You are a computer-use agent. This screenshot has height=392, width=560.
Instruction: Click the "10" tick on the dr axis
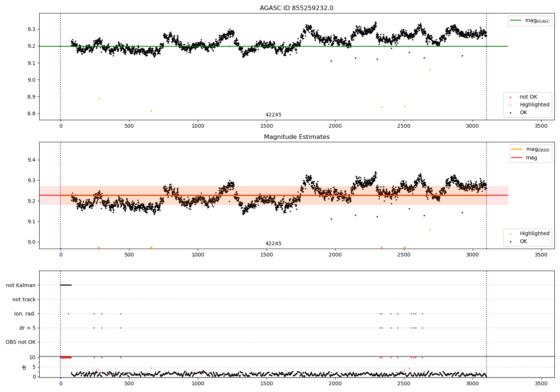[x=32, y=357]
